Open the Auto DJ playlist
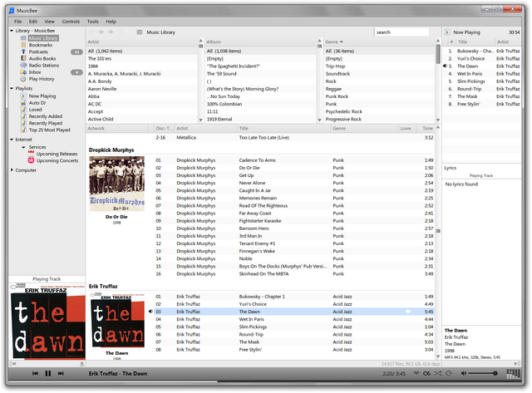 37,103
